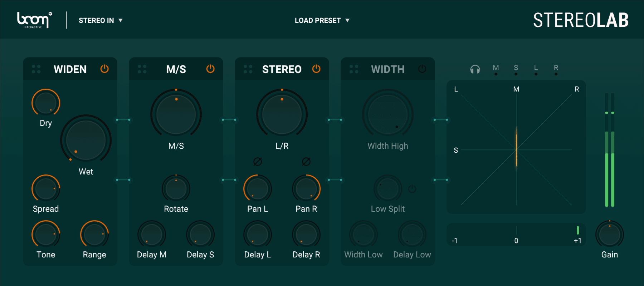This screenshot has width=644, height=286.
Task: Grab the WIDEN module drag handle
Action: tap(36, 69)
